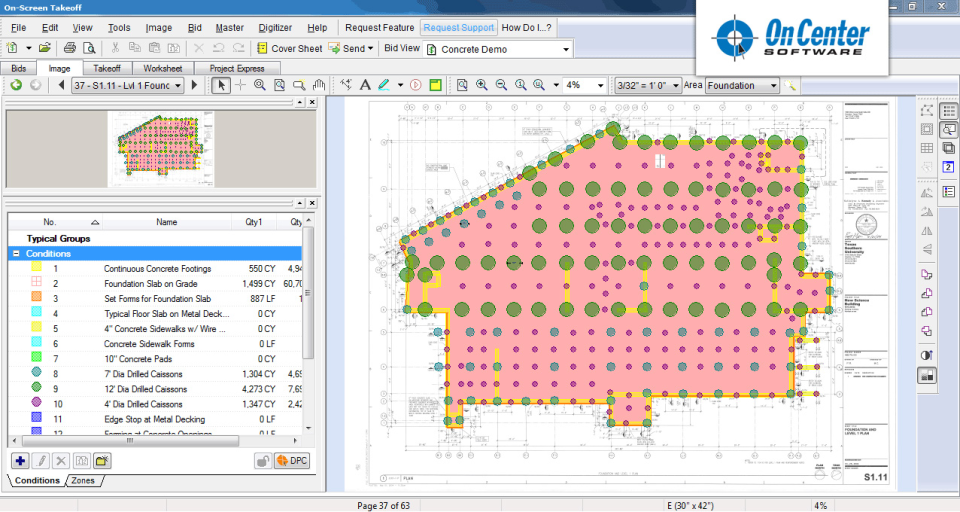The image size is (960, 512).
Task: Click the 12' Dia Drilled Caissons color swatch
Action: (36, 388)
